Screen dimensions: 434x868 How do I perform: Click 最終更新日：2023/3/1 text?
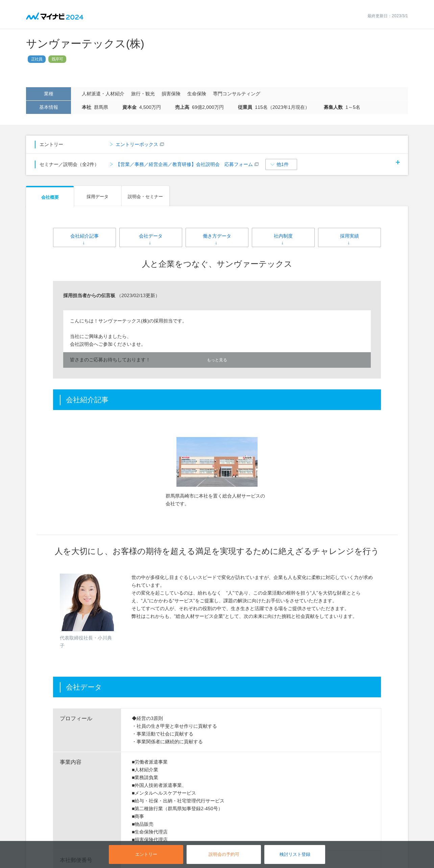point(388,16)
